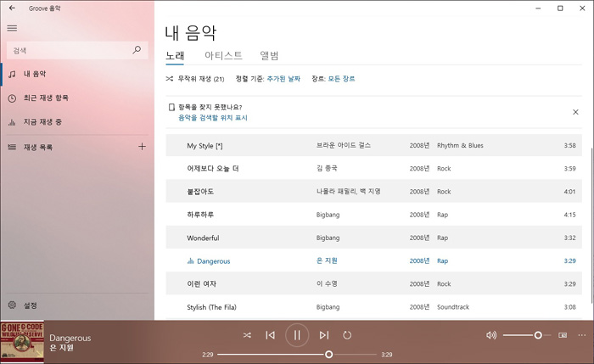Viewport: 594px width, 364px height.
Task: Open 지금 재생 중 in sidebar
Action: (x=77, y=122)
